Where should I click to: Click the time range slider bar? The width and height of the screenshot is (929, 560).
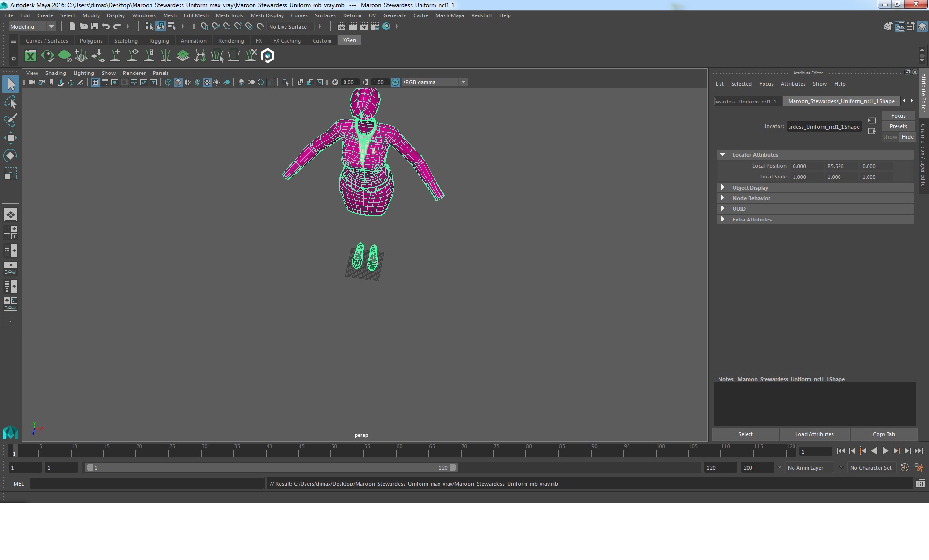(271, 468)
